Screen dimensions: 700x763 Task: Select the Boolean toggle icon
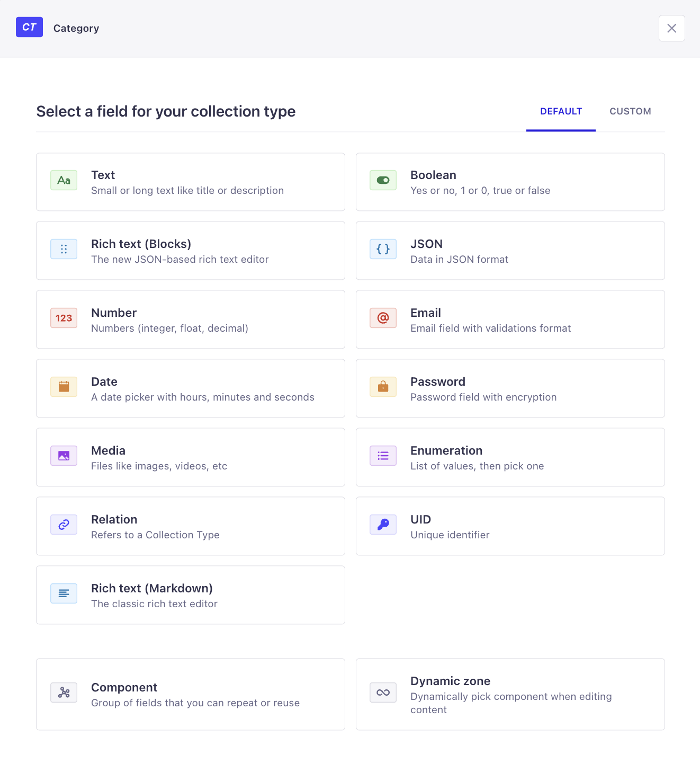(383, 180)
